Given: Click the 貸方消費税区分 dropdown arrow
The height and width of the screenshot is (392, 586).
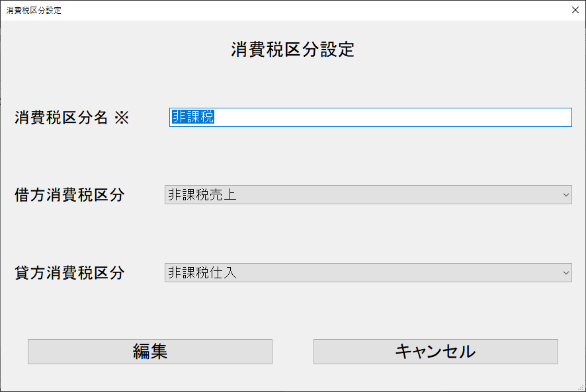Looking at the screenshot, I should tap(567, 272).
